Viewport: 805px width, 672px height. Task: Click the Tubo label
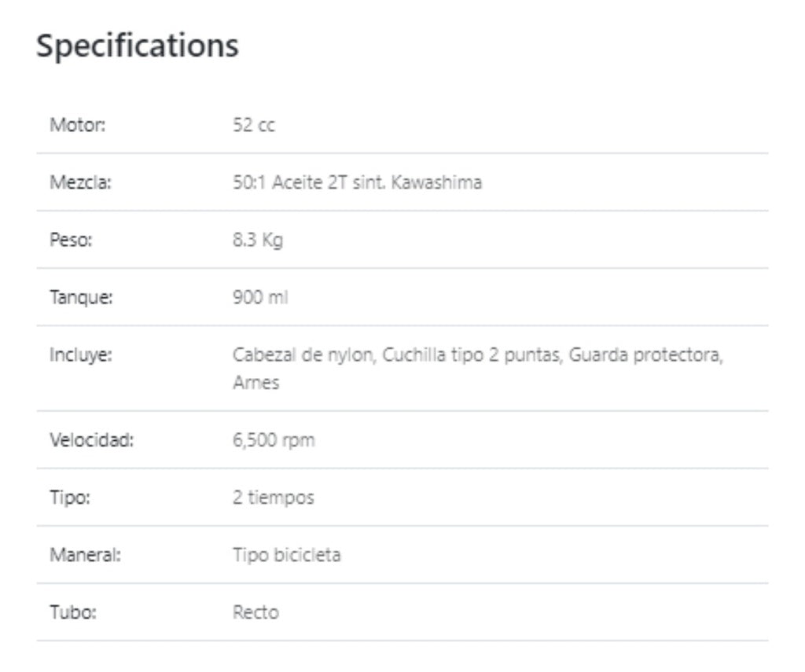(73, 612)
